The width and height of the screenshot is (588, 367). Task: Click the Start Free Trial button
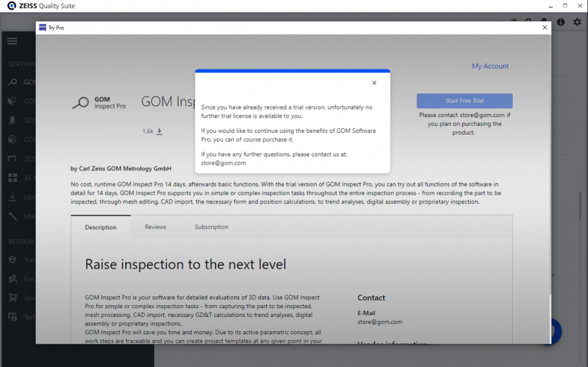pyautogui.click(x=464, y=101)
